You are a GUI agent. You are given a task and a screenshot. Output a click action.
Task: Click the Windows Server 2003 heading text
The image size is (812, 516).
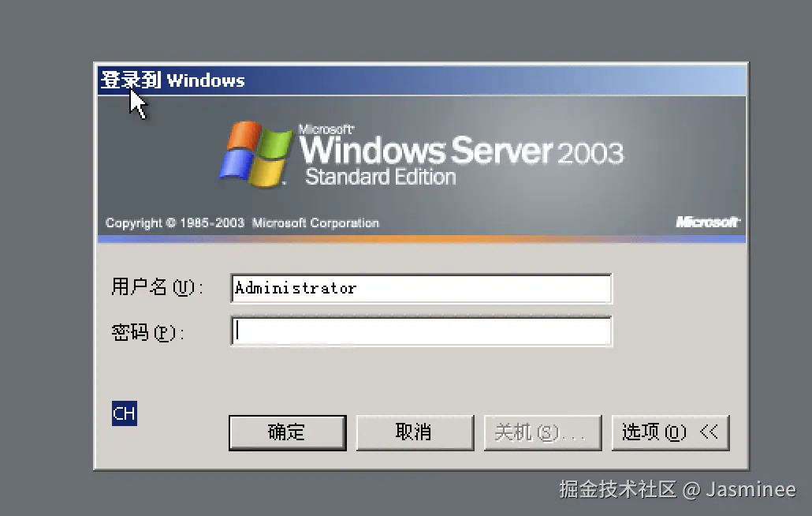(x=461, y=151)
